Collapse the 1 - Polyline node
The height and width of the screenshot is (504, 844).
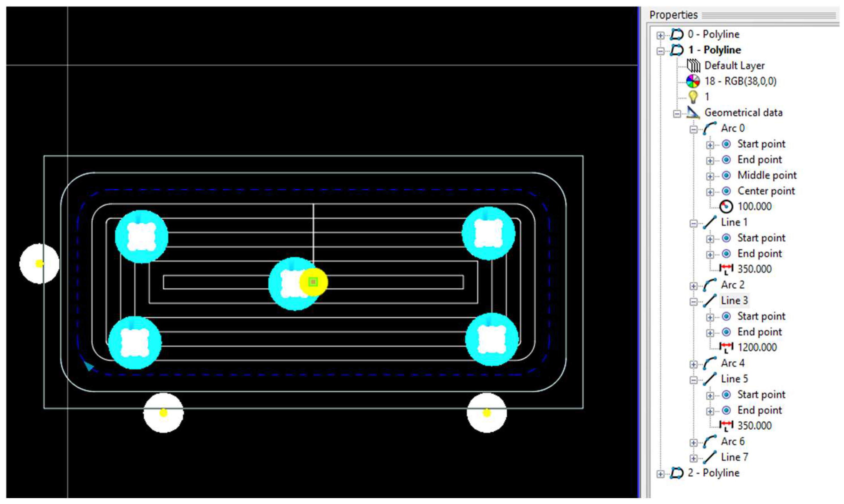[x=660, y=51]
